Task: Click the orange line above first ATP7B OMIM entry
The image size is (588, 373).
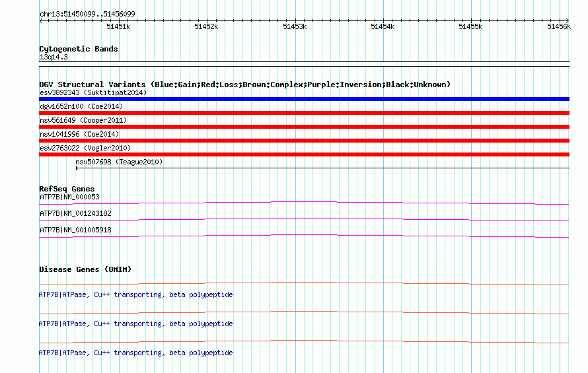Action: (x=304, y=283)
